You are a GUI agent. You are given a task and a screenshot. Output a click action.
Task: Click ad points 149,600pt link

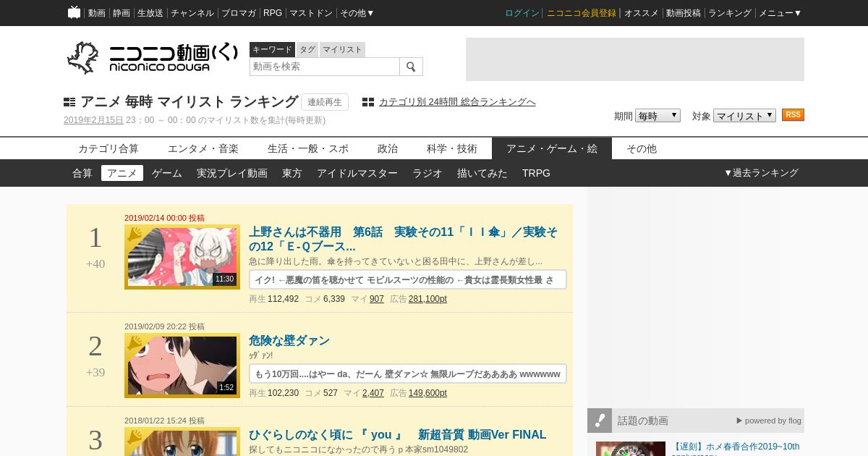point(427,393)
